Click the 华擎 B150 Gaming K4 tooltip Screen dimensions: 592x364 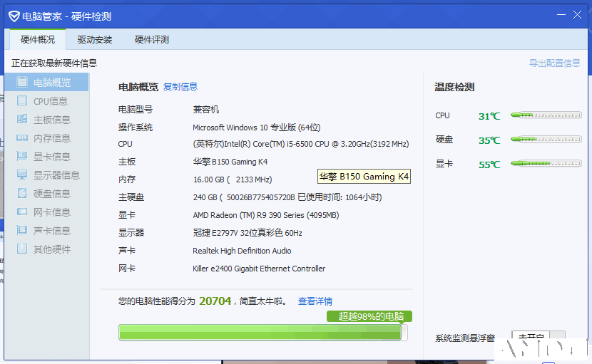364,176
